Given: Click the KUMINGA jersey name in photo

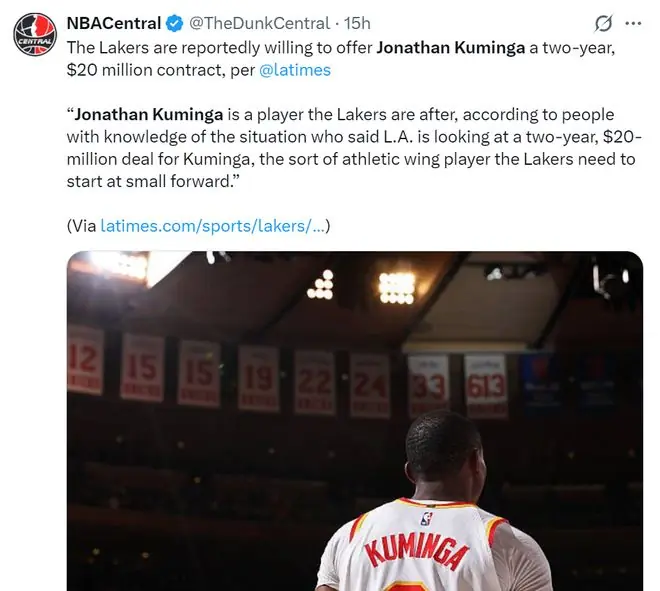Looking at the screenshot, I should (x=415, y=549).
